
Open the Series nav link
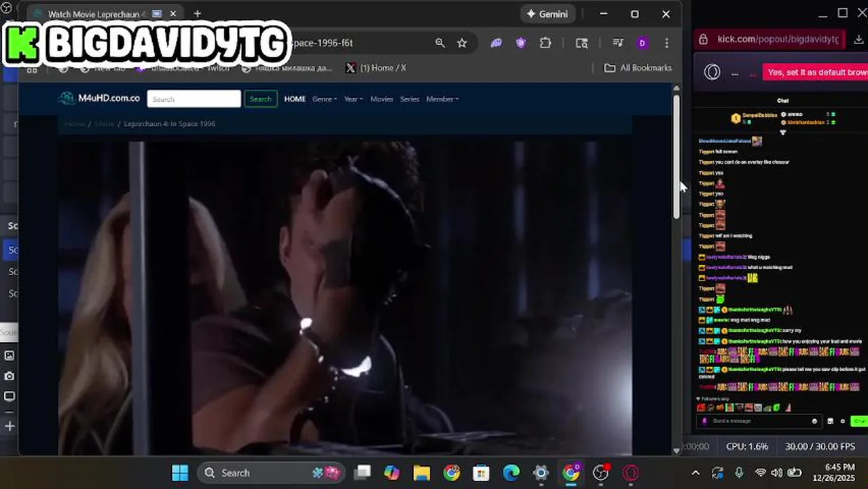(x=410, y=99)
